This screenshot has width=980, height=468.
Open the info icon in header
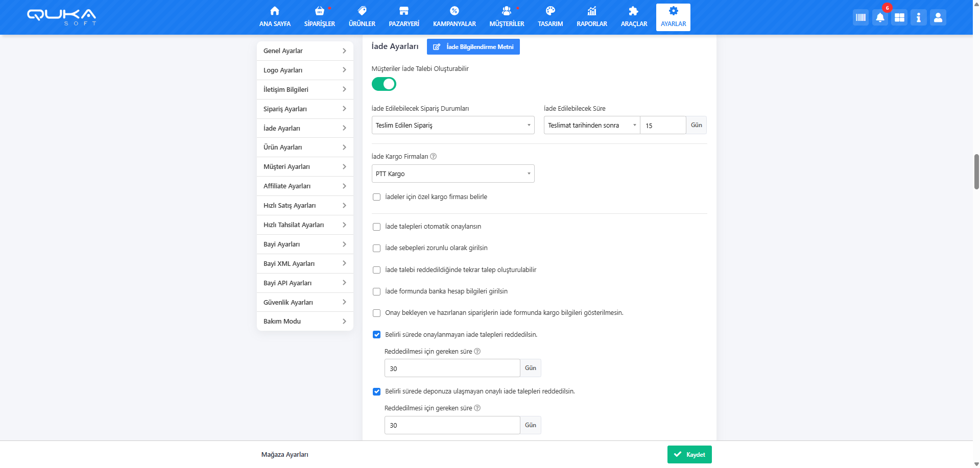pos(918,17)
